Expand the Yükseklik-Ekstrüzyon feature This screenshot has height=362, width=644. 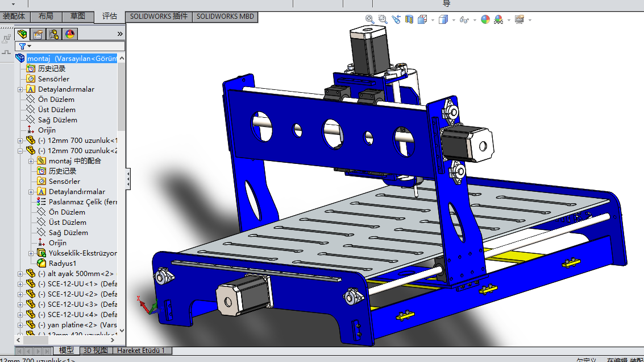[x=31, y=253]
